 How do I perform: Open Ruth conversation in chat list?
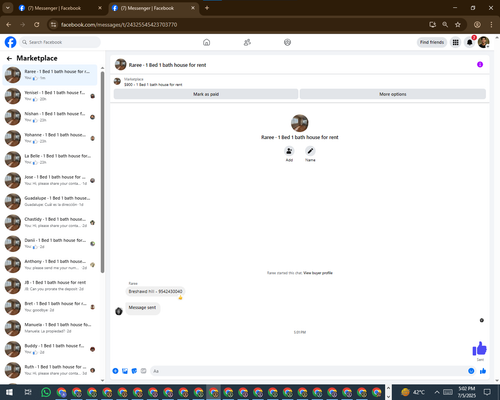[50, 370]
